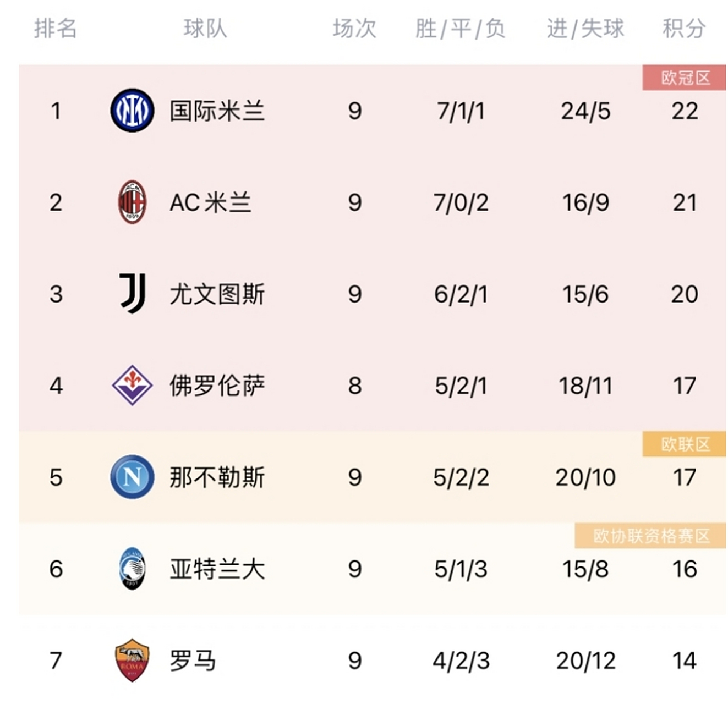Select the Atalanta club crest
The width and height of the screenshot is (728, 704).
[x=132, y=569]
